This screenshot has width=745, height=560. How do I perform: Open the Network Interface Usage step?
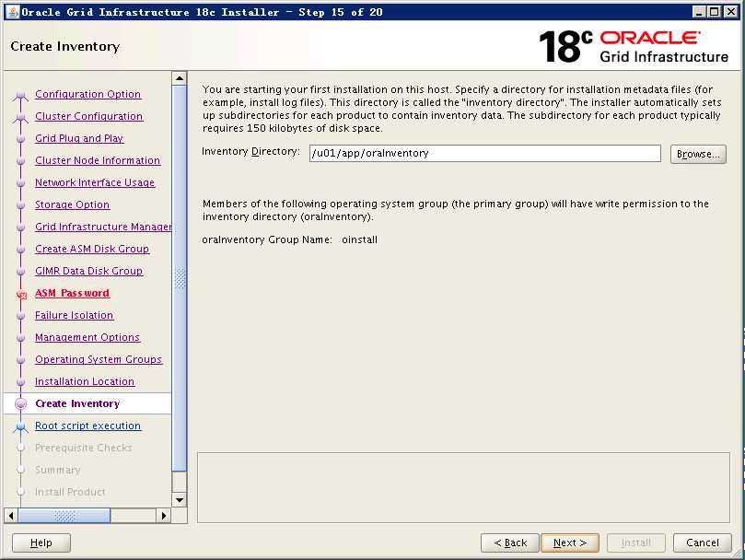pos(95,182)
